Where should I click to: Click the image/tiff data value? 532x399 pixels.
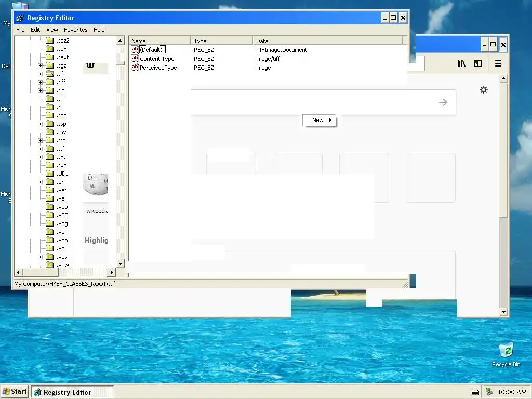coord(268,59)
